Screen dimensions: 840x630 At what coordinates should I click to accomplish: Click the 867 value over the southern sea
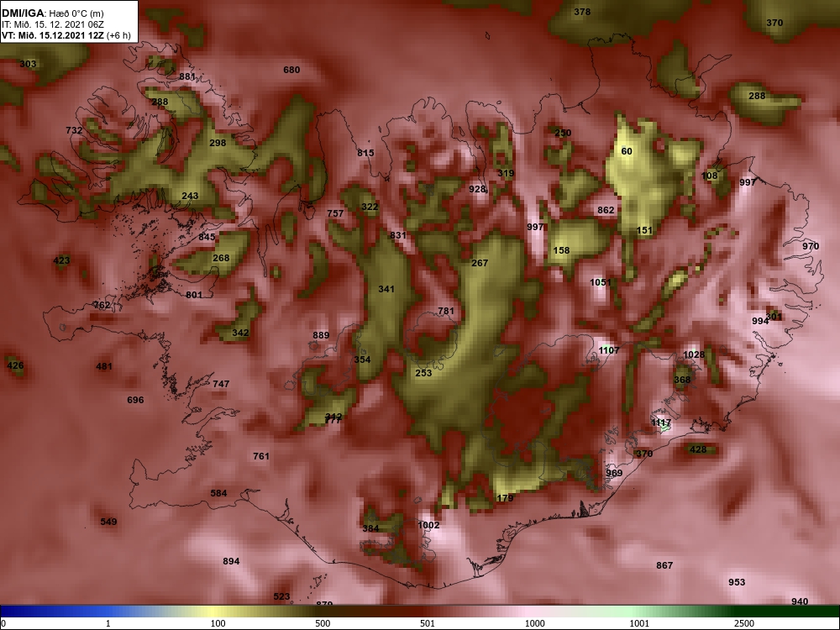[664, 565]
